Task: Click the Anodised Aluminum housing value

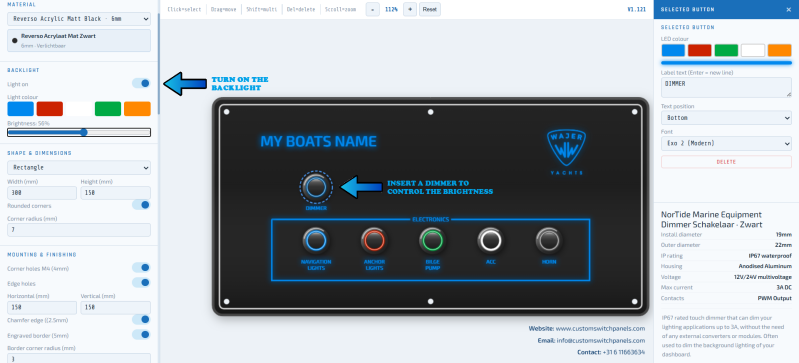Action: 765,266
